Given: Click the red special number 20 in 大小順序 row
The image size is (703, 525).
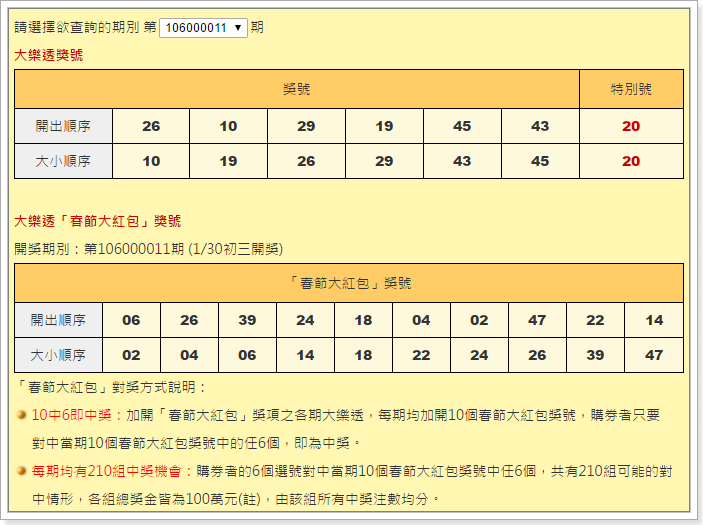Looking at the screenshot, I should (631, 161).
